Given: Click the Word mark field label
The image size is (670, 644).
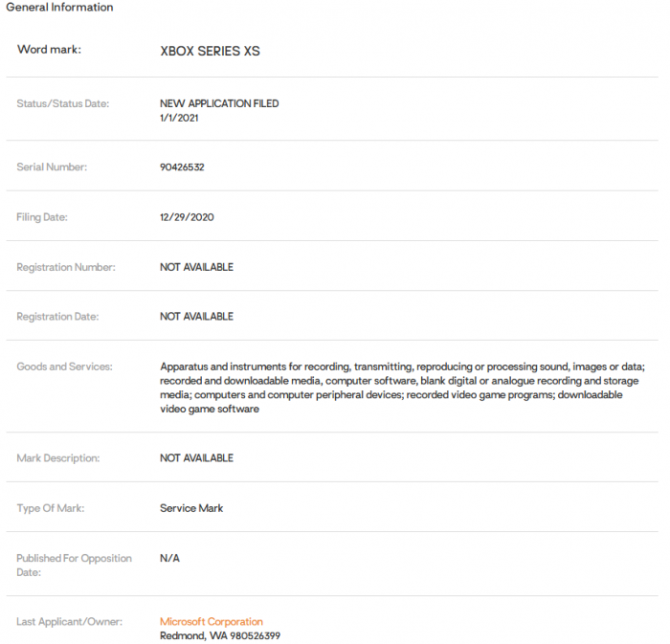Looking at the screenshot, I should [x=49, y=49].
